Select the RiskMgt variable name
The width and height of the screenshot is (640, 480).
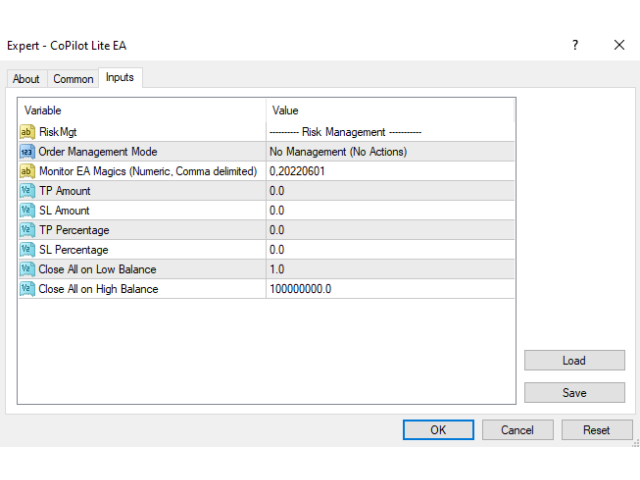click(x=58, y=132)
